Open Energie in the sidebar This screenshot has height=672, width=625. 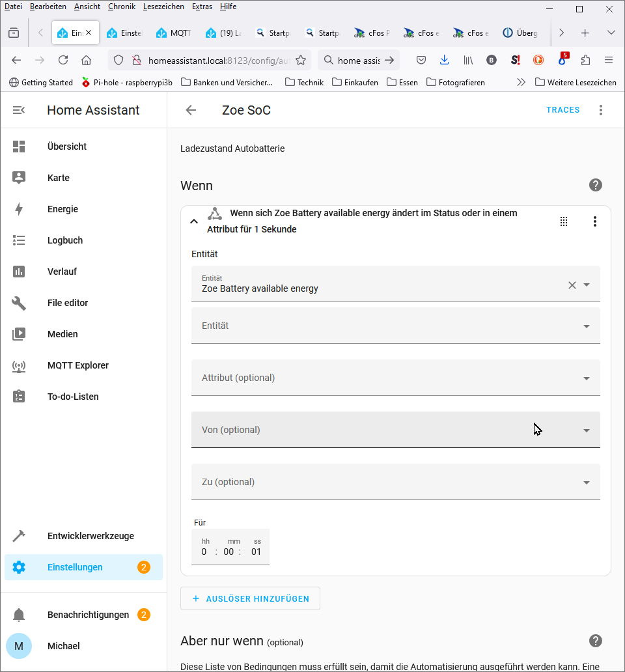62,209
